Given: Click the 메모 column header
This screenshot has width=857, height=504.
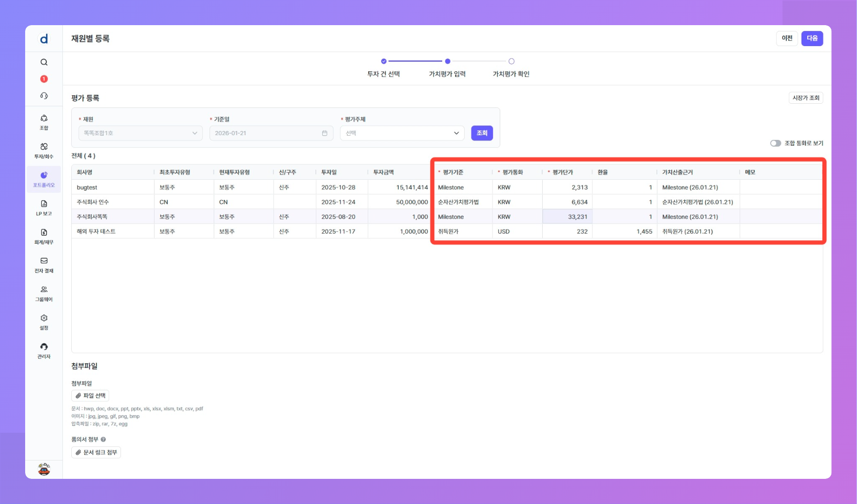Looking at the screenshot, I should [750, 172].
